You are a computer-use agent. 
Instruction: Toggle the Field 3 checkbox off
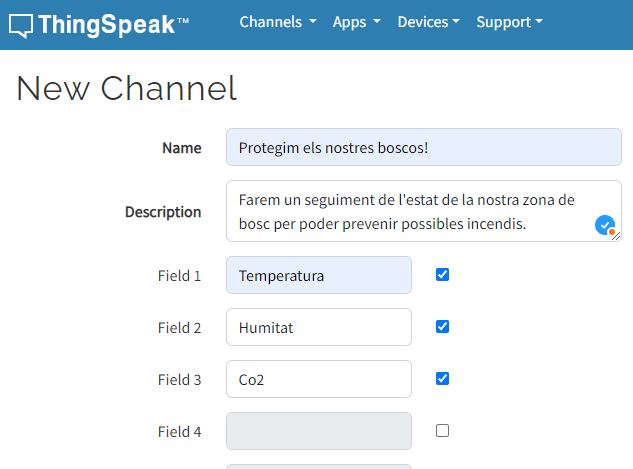tap(443, 378)
